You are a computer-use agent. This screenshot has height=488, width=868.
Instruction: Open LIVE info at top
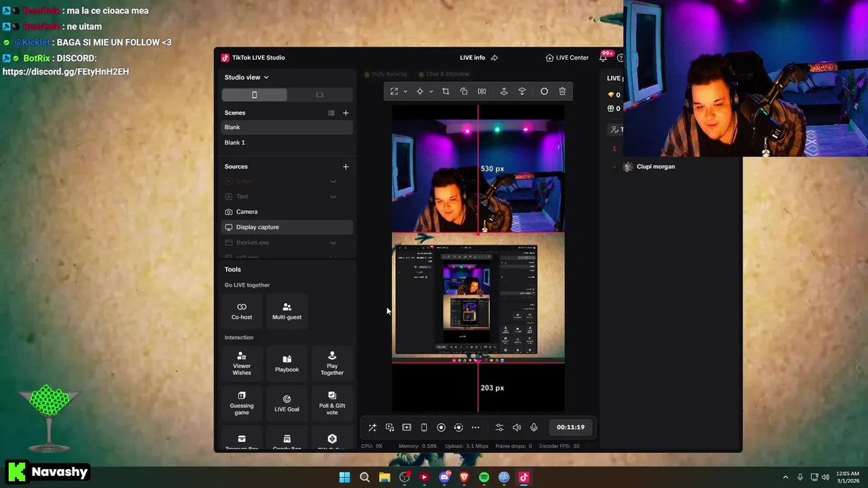click(479, 58)
